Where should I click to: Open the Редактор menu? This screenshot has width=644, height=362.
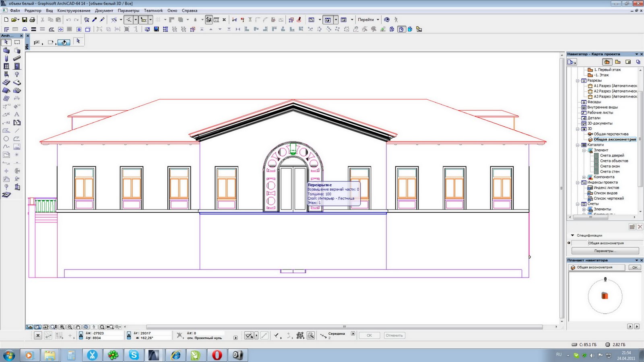click(x=33, y=10)
